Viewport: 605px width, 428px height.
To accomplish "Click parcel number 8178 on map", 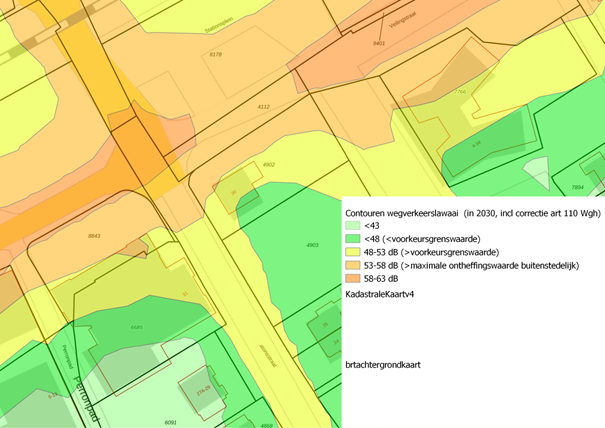I will click(215, 55).
